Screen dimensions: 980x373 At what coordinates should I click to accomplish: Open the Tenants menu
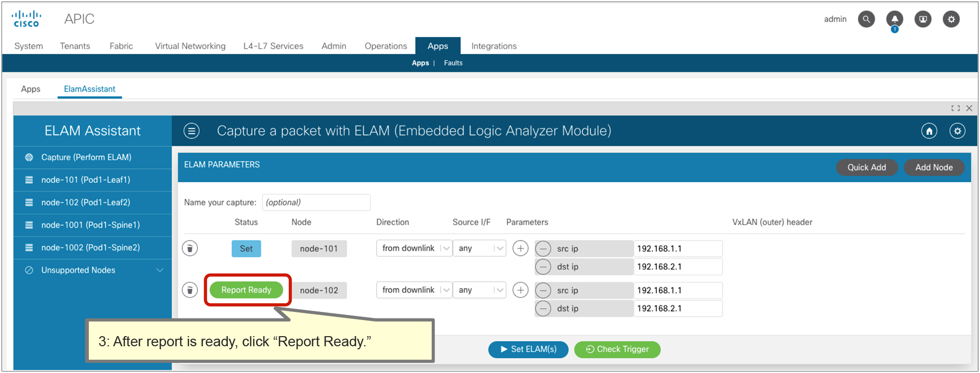point(75,46)
